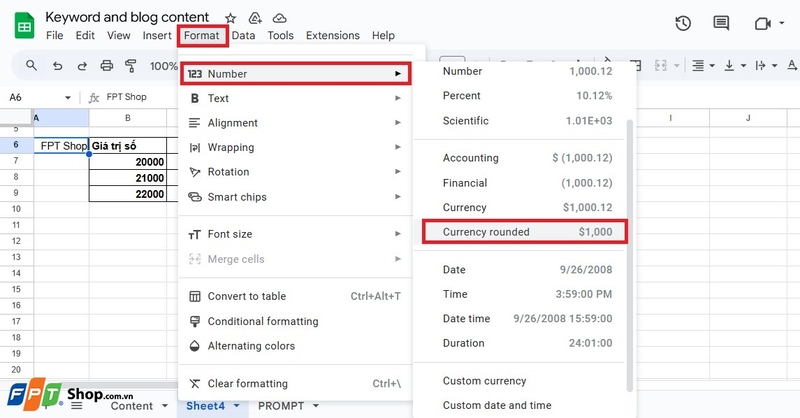
Task: Click the merge cells toolbar icon
Action: (661, 65)
